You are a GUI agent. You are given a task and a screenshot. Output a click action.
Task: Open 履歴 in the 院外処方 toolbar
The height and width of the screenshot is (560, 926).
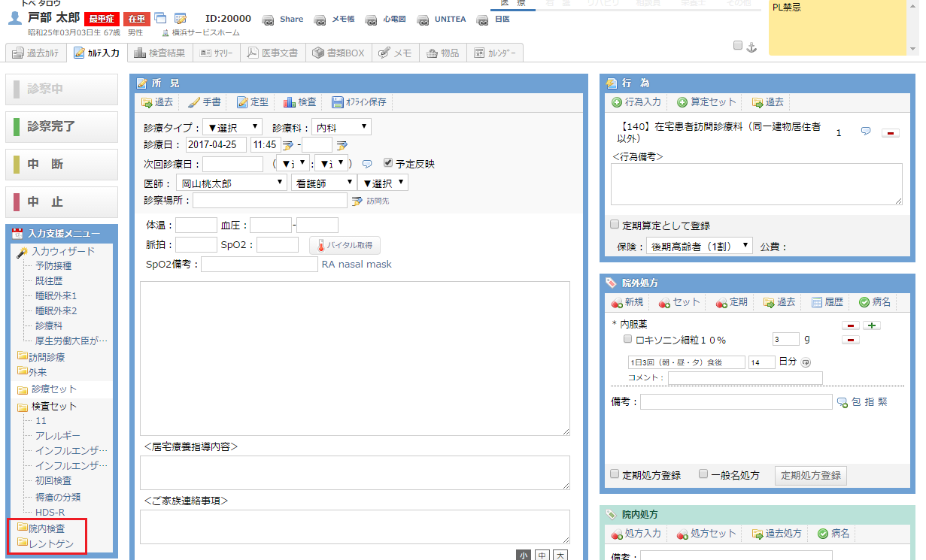[827, 302]
